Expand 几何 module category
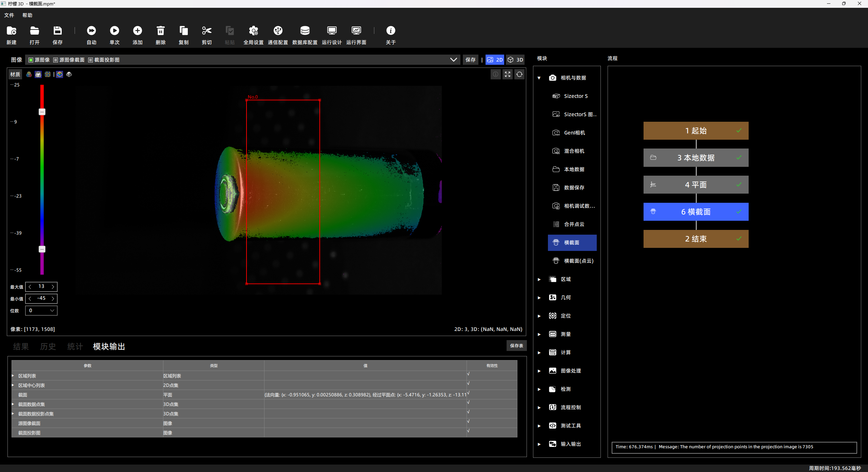868x472 pixels. (x=539, y=298)
